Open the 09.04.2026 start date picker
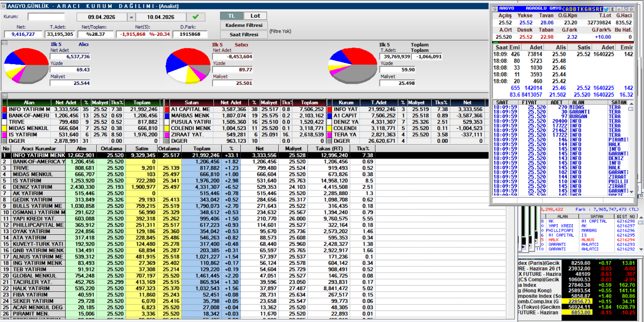This screenshot has width=644, height=322. click(101, 17)
